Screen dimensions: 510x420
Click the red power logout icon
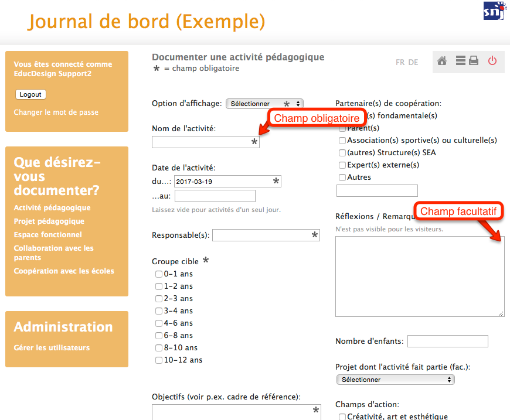click(492, 61)
